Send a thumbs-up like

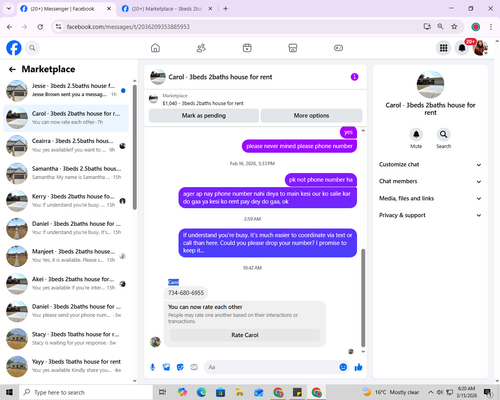[x=359, y=367]
